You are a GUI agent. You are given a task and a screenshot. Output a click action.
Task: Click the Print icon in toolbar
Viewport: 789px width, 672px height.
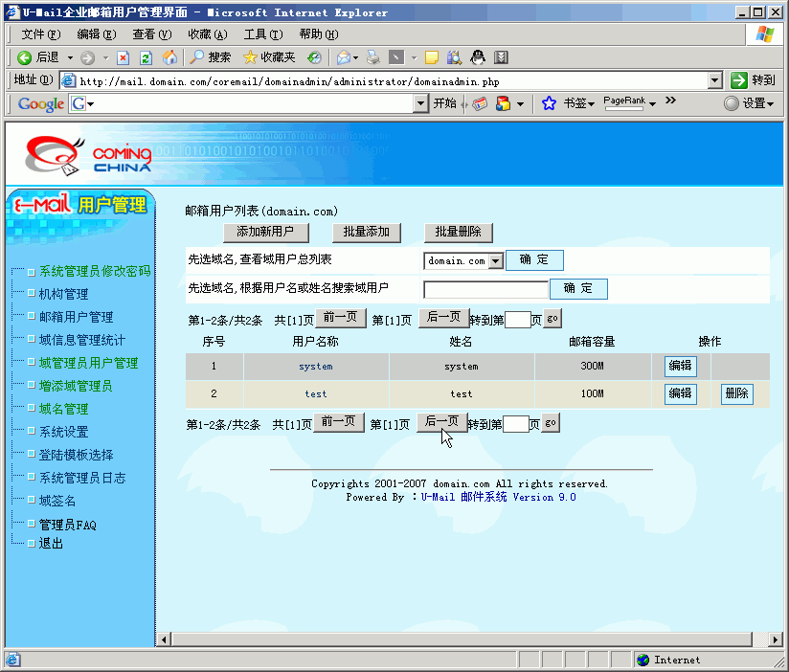coord(373,57)
